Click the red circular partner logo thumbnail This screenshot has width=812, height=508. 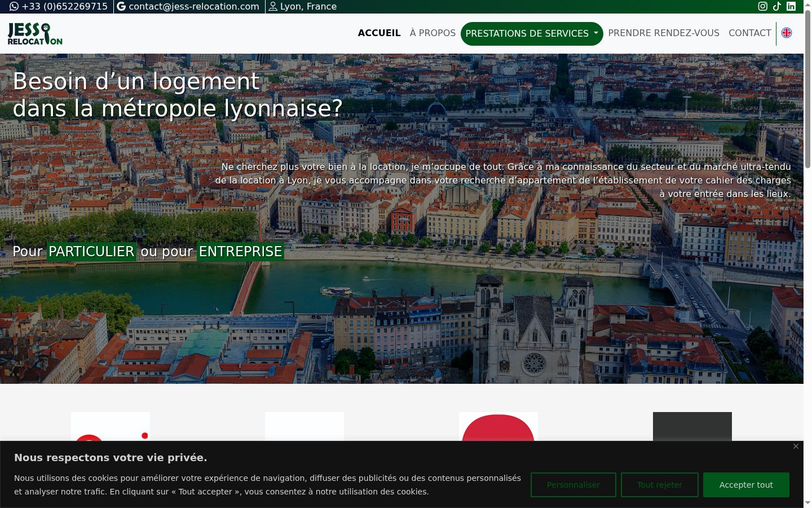498,427
